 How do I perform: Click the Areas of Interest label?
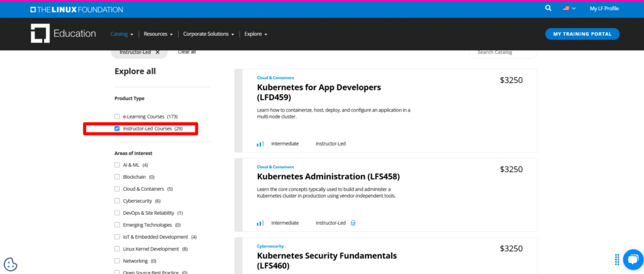point(133,153)
